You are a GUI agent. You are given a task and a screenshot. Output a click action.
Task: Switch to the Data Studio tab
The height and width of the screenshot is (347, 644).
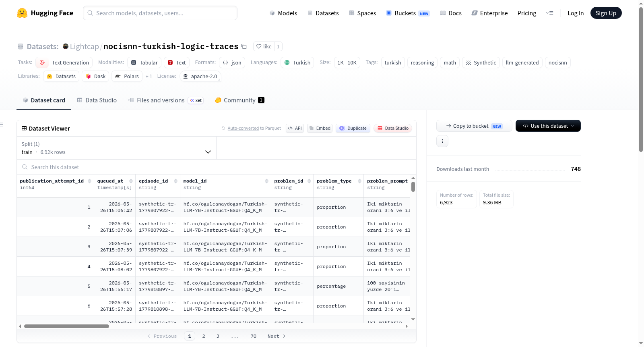[x=97, y=100]
